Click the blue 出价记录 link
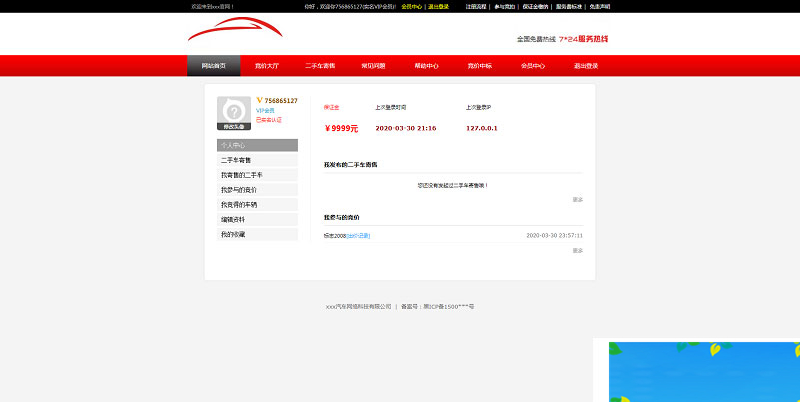The height and width of the screenshot is (402, 800). [358, 236]
